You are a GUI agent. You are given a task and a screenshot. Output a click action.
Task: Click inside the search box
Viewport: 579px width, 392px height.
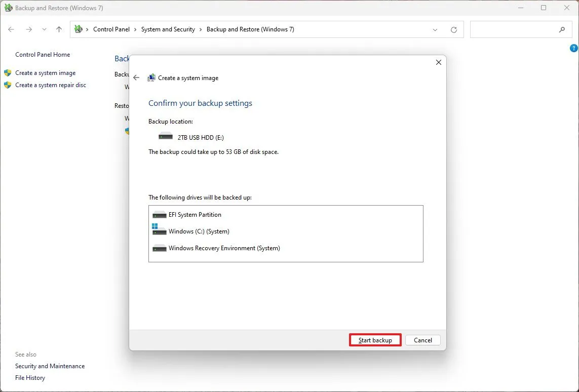pyautogui.click(x=517, y=29)
